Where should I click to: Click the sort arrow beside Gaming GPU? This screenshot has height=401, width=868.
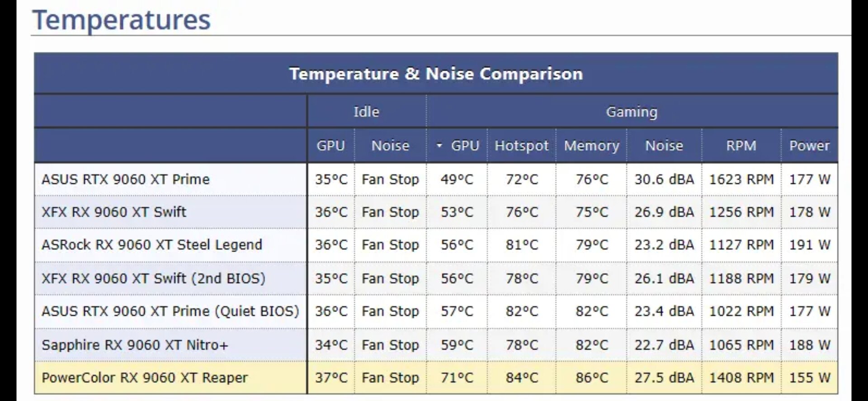[x=439, y=146]
